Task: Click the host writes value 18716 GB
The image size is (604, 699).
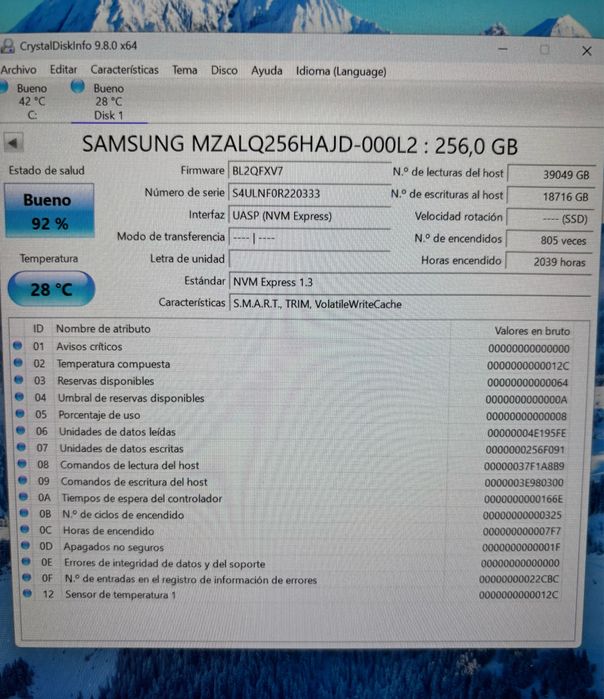Action: tap(550, 197)
